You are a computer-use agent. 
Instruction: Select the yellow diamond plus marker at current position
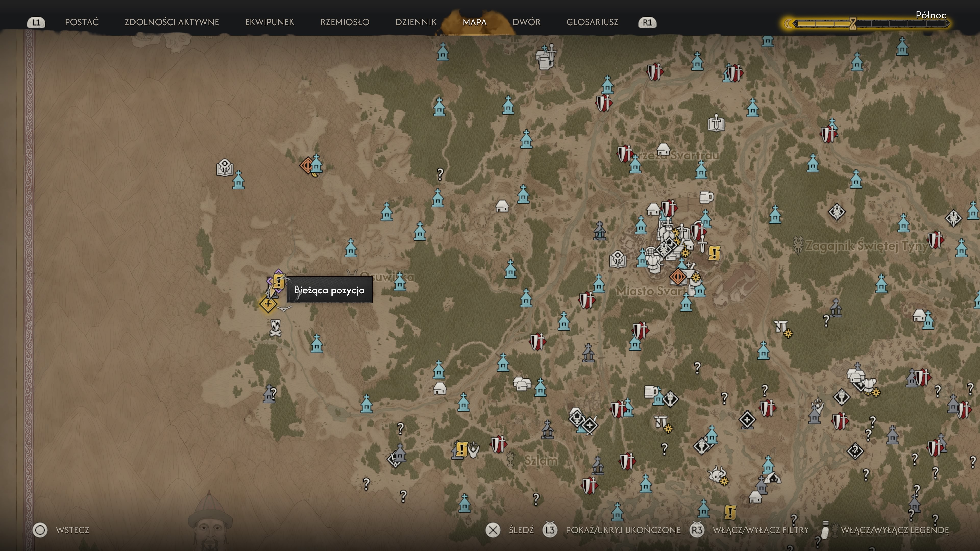click(x=268, y=304)
